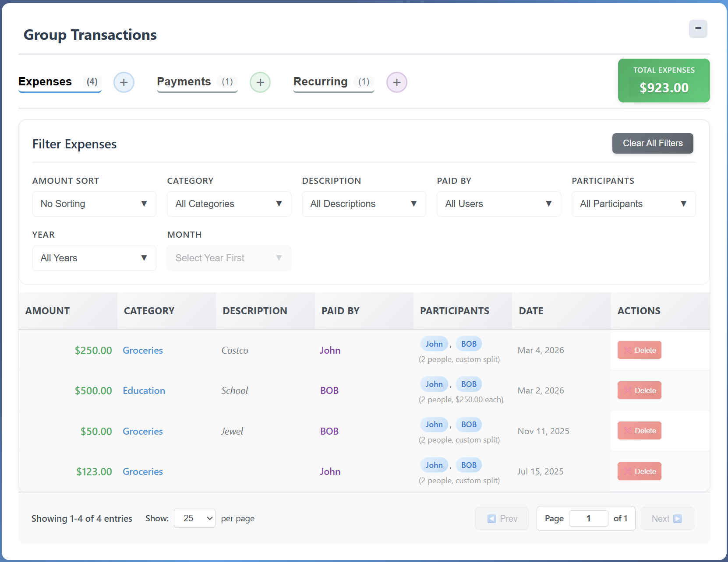Open the Groceries category link on the Costco row

tap(142, 350)
